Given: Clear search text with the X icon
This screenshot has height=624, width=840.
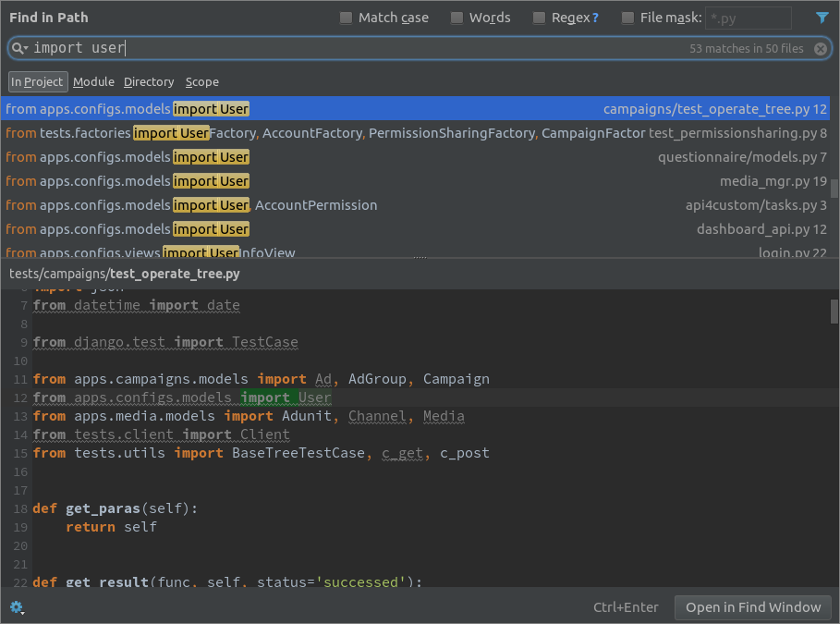Looking at the screenshot, I should (x=820, y=48).
